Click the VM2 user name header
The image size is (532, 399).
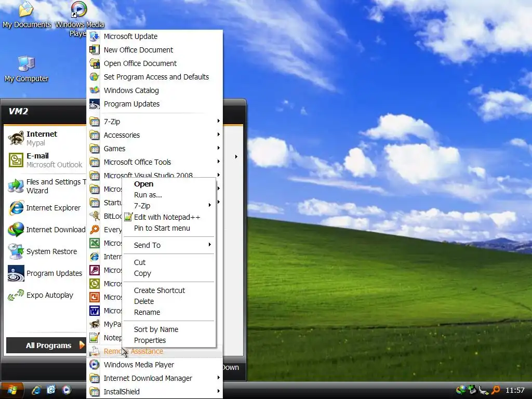pos(18,111)
